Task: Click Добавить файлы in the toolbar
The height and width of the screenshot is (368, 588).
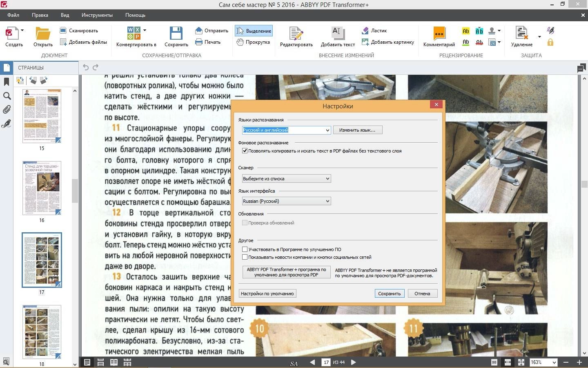Action: click(x=83, y=42)
